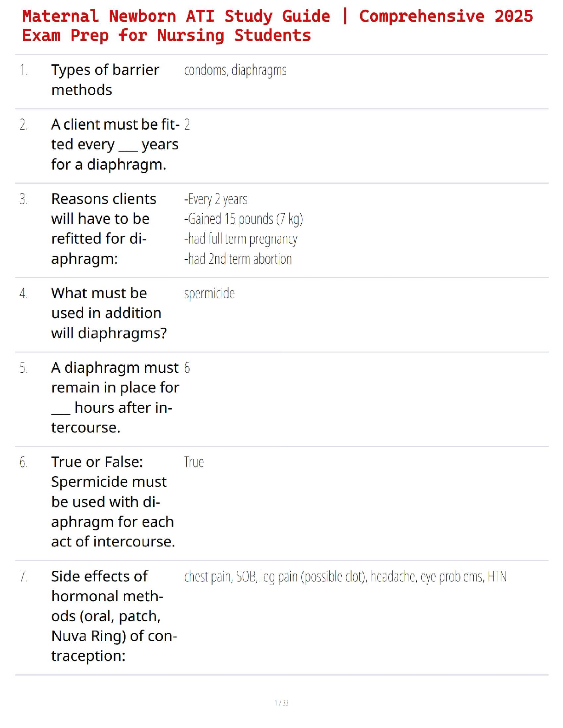Click the "Side effects of hormonal methods" term
Screen dimensions: 563x728
coord(114,616)
